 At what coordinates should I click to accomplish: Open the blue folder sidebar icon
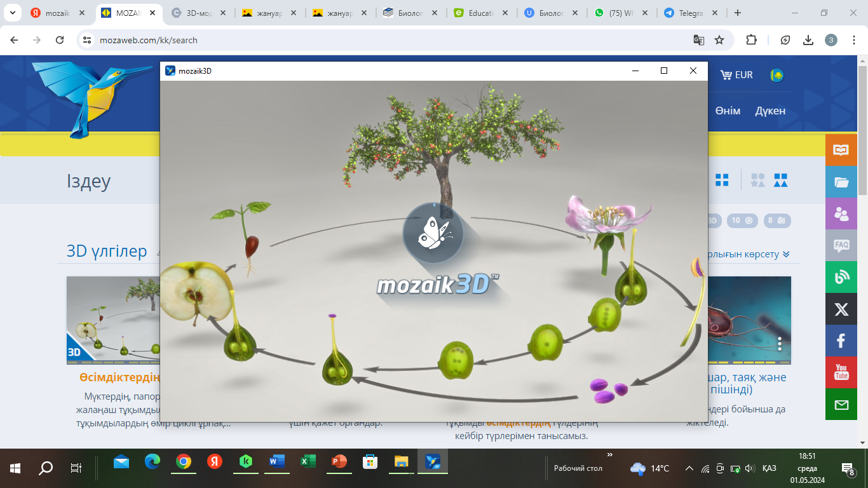coord(841,182)
